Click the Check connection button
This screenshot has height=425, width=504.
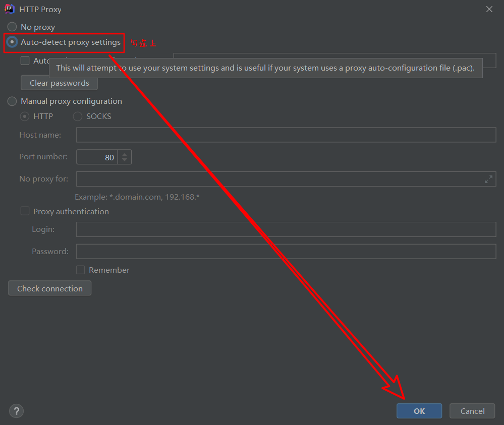point(50,288)
